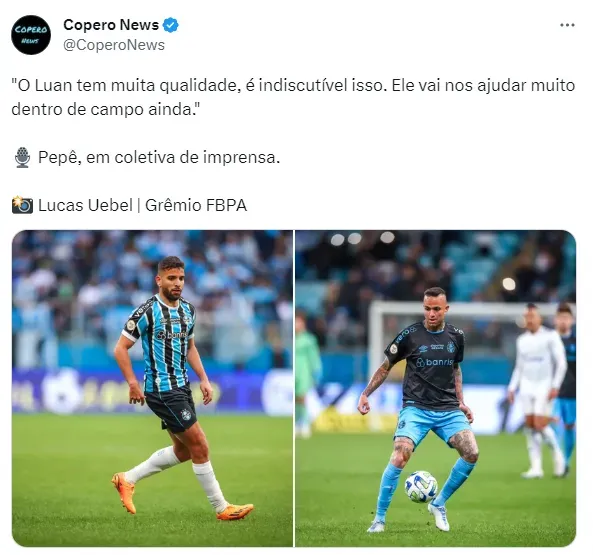Open the left photo of the striped-jersey player
Viewport: 593px width, 555px height.
click(x=152, y=388)
